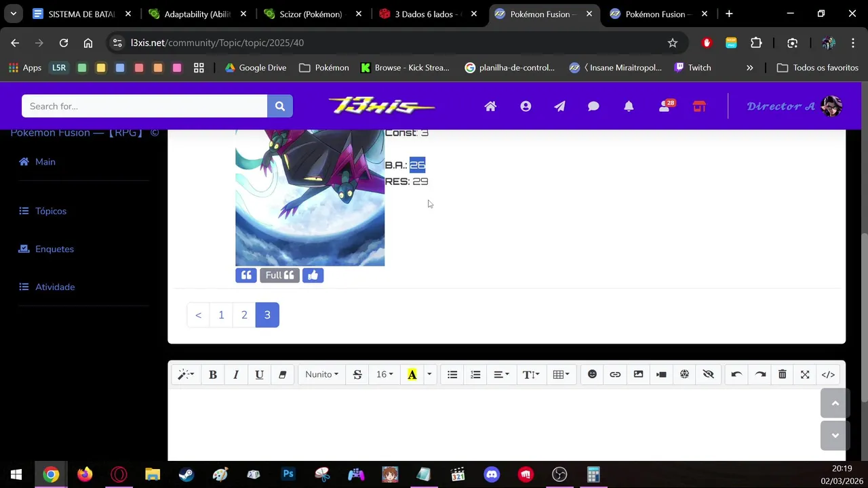
Task: Toggle fullscreen editor mode
Action: click(805, 374)
